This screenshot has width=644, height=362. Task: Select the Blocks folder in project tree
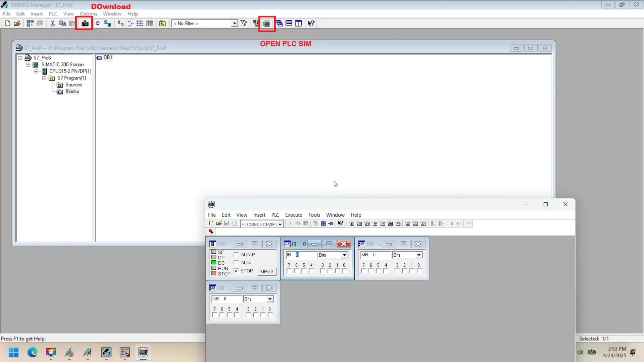click(x=72, y=92)
